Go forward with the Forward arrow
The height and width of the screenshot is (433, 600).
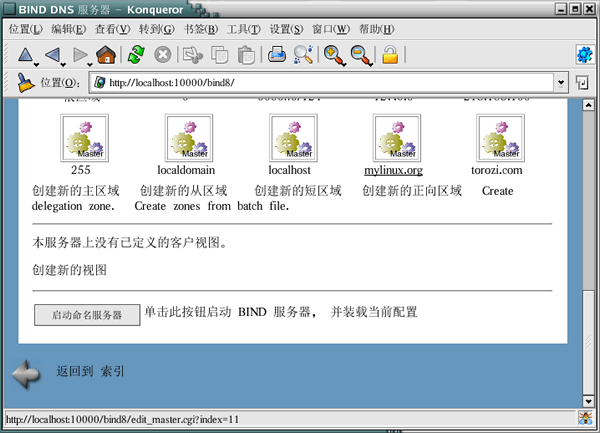[x=80, y=55]
